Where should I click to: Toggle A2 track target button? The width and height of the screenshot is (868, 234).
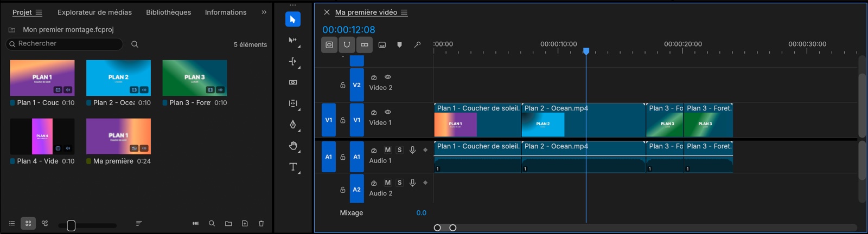click(x=357, y=189)
